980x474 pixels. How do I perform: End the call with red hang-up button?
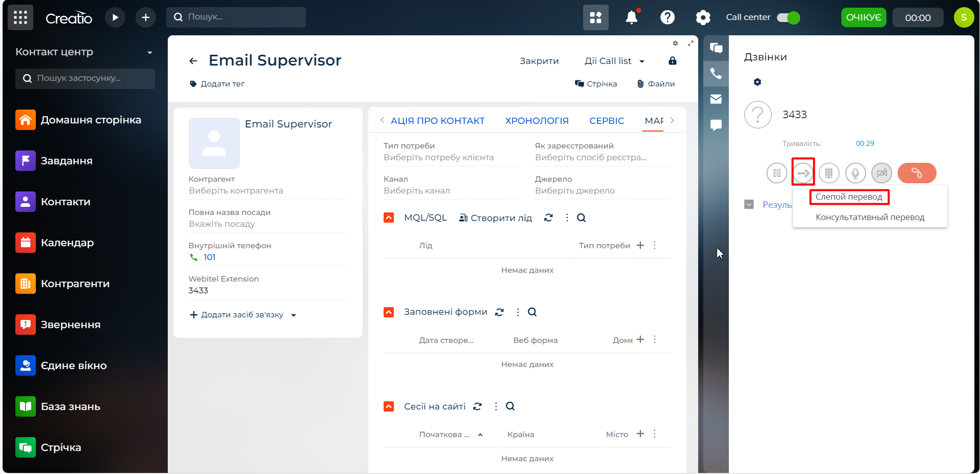click(917, 173)
